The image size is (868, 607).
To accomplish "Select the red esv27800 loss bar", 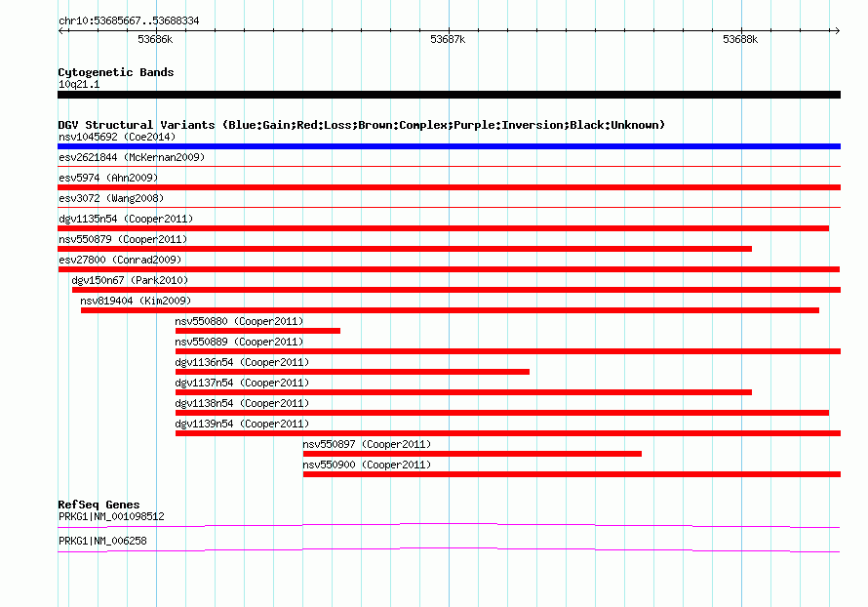I will point(449,269).
